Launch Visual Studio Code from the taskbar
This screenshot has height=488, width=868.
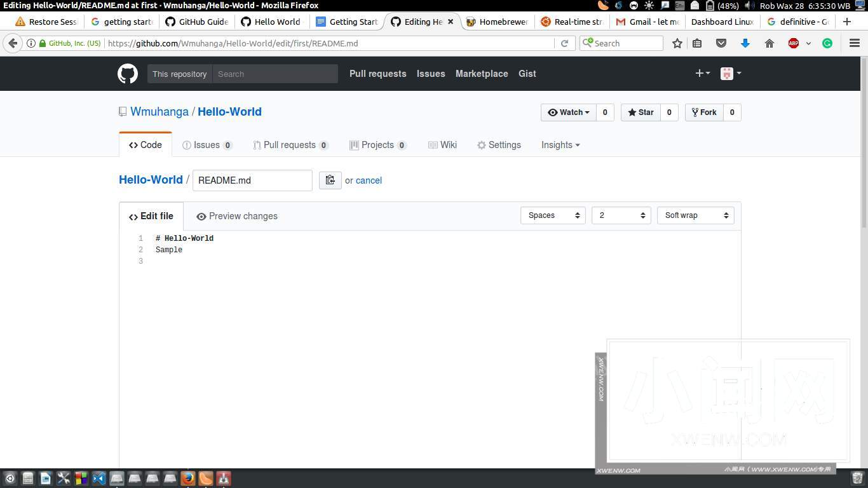pos(98,478)
